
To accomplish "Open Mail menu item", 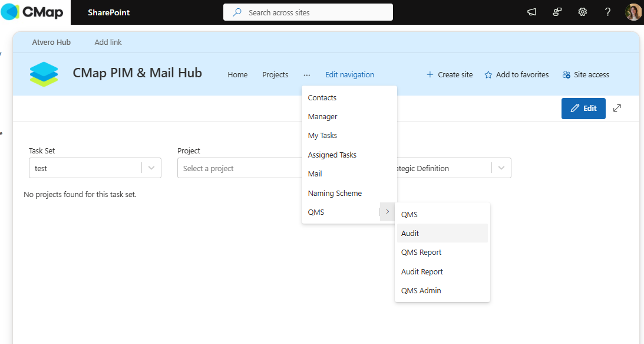I will pos(315,173).
